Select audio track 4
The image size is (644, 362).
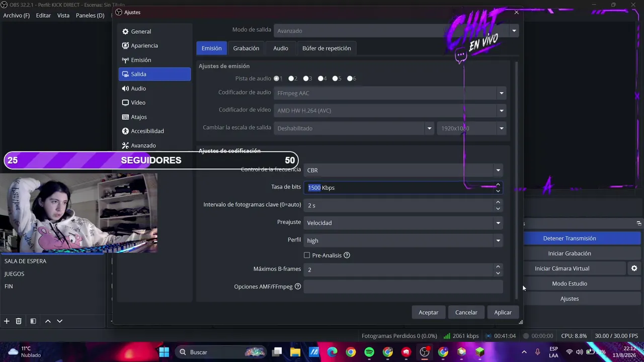click(320, 78)
